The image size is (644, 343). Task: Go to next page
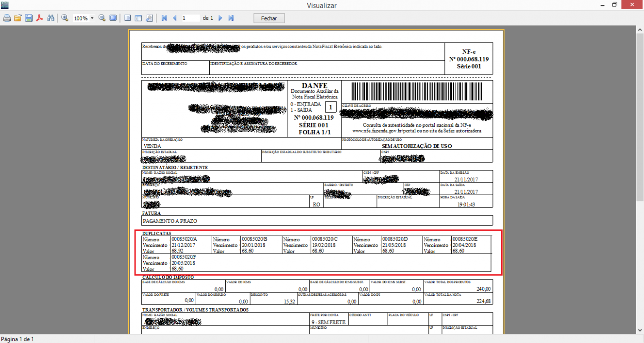(x=220, y=18)
